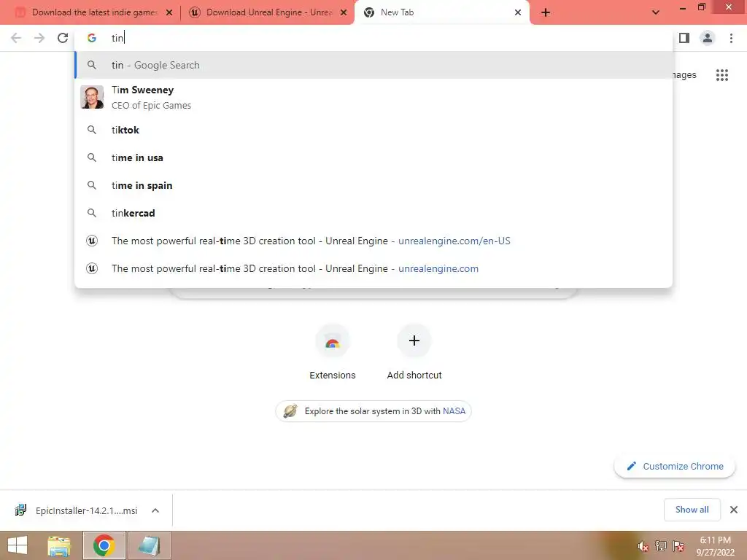Choose 'time in usa' suggestion

click(x=374, y=157)
